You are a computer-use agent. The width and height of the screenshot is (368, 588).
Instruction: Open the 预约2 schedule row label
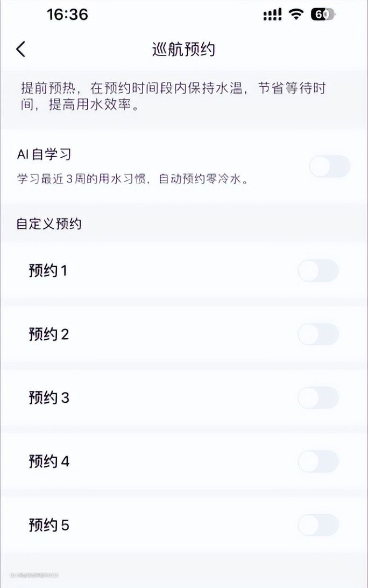[x=48, y=334]
